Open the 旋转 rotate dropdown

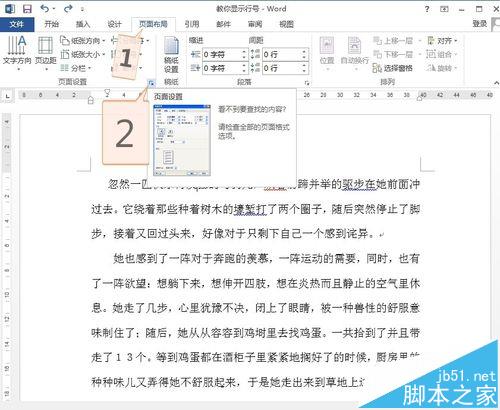click(x=442, y=68)
